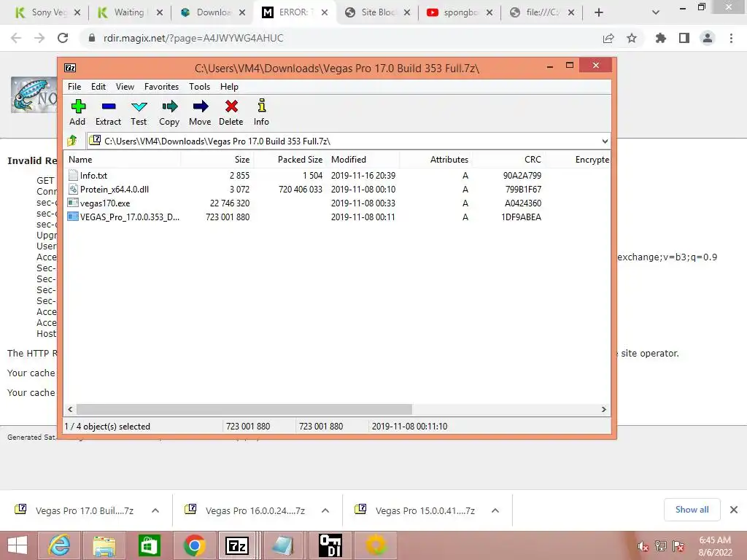Image resolution: width=747 pixels, height=560 pixels.
Task: Click the scroll left arrow in 7-Zip
Action: tap(71, 410)
